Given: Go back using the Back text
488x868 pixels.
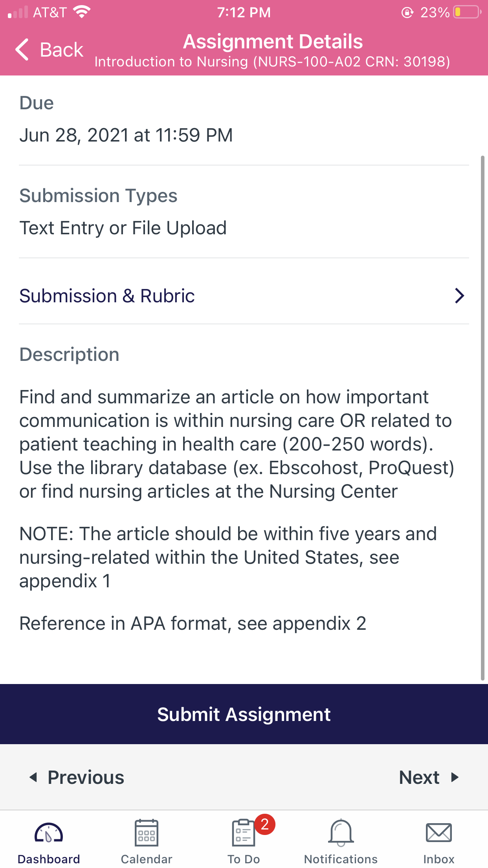Looking at the screenshot, I should coord(62,50).
